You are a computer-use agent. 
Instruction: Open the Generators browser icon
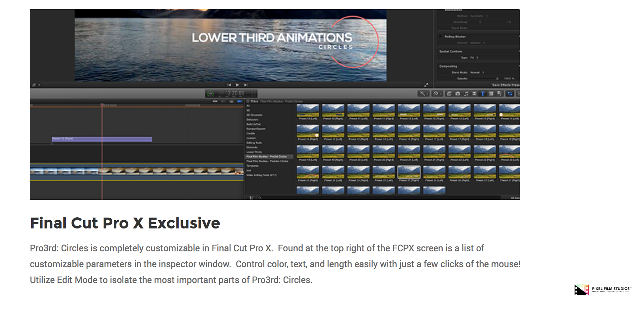tap(491, 94)
